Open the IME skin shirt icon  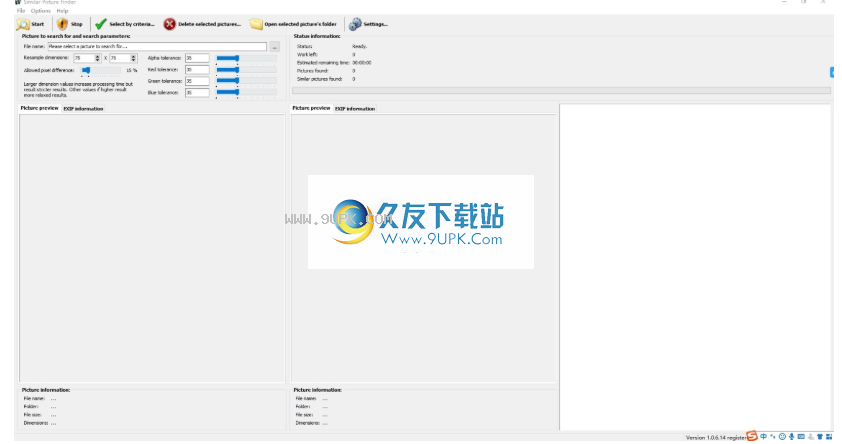(820, 436)
